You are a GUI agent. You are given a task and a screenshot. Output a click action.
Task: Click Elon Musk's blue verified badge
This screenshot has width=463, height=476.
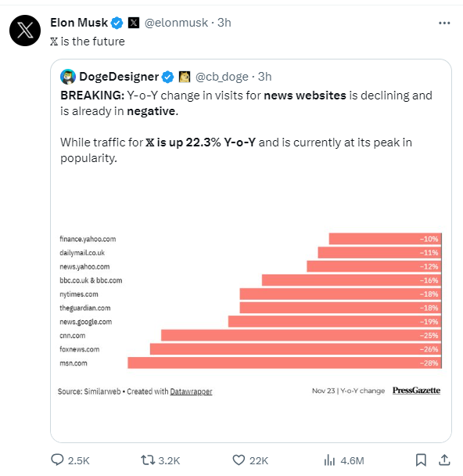point(117,23)
